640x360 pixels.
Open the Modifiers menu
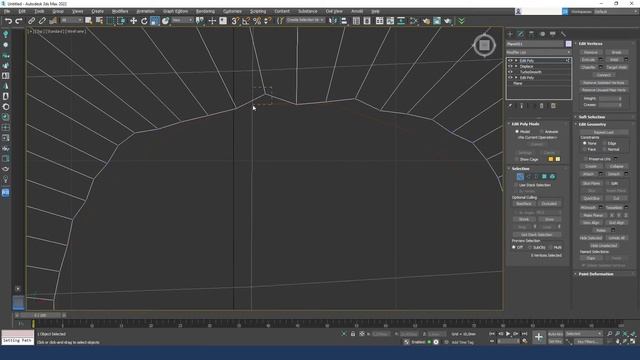click(x=120, y=11)
